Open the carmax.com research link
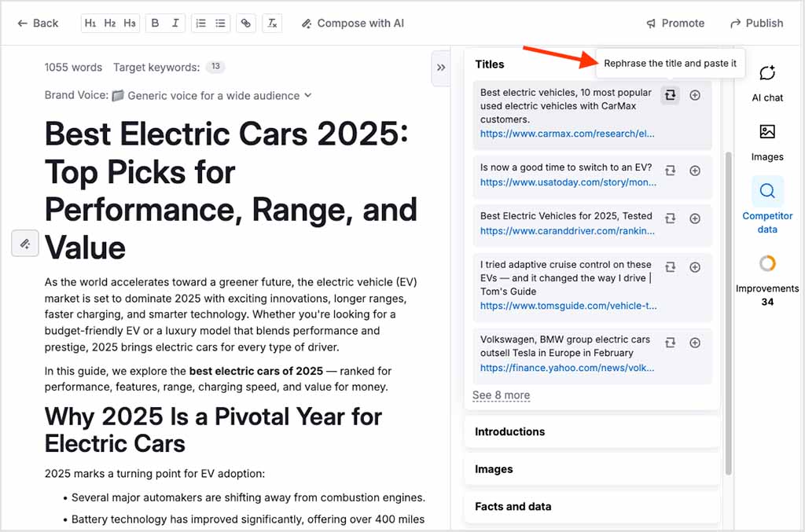The image size is (805, 532). click(568, 134)
